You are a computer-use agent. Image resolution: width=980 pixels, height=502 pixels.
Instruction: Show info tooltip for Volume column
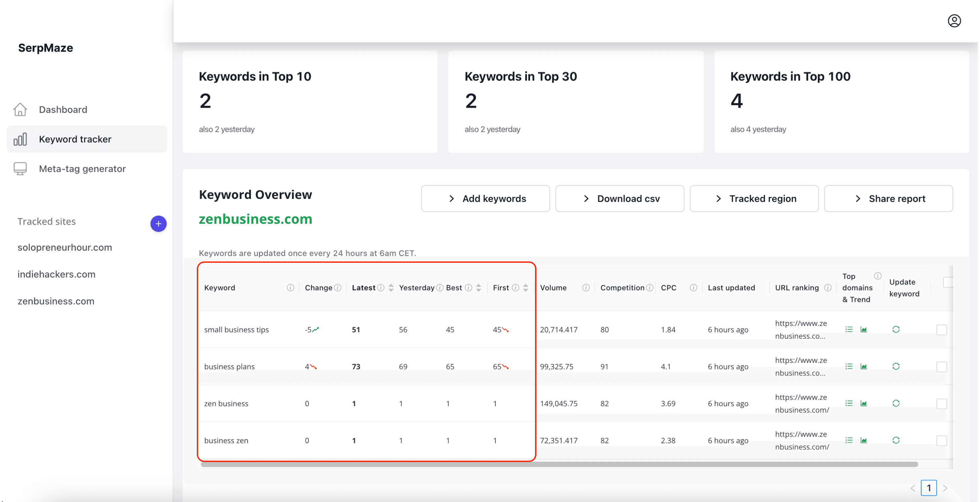click(x=586, y=288)
